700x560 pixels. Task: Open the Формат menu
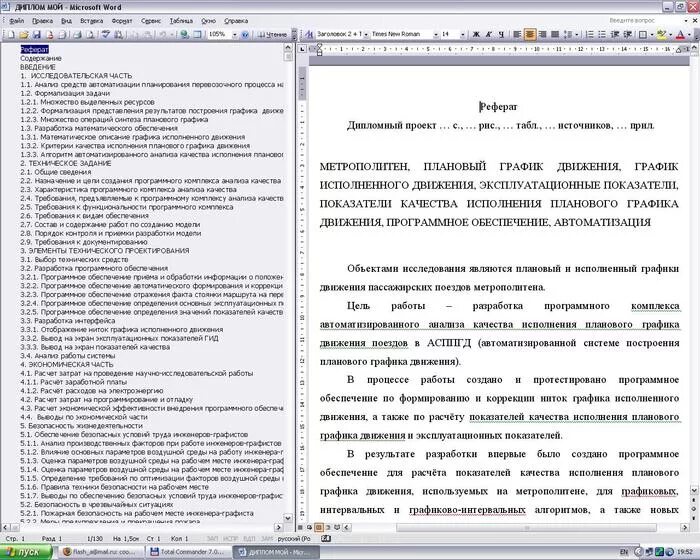pyautogui.click(x=122, y=21)
